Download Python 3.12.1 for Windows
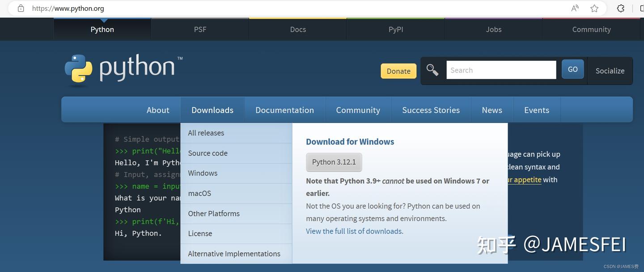The width and height of the screenshot is (644, 272). 334,162
